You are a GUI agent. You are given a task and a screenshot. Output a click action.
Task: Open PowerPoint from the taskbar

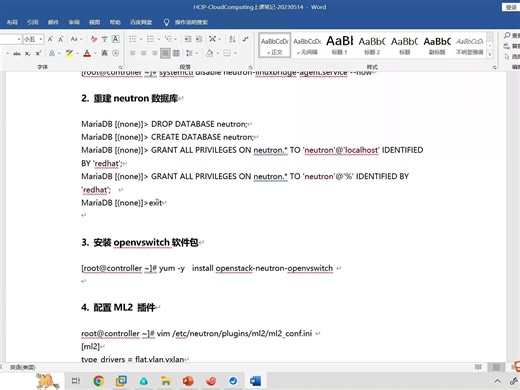point(188,381)
